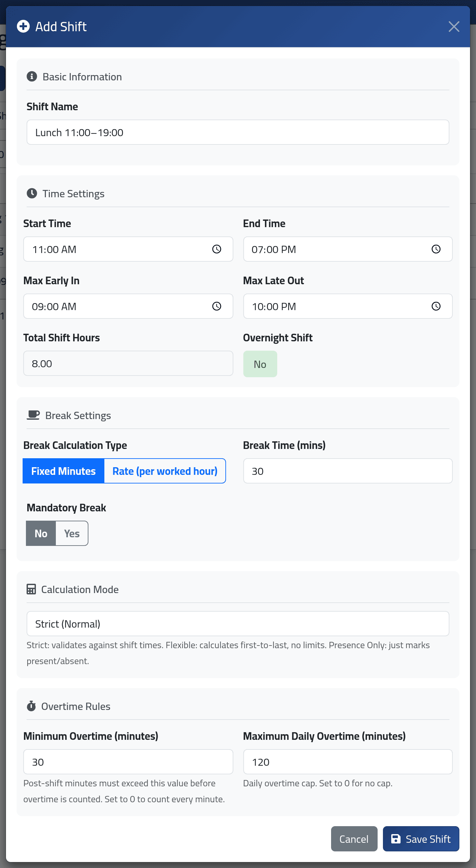Click the Time Settings clock icon

click(32, 193)
